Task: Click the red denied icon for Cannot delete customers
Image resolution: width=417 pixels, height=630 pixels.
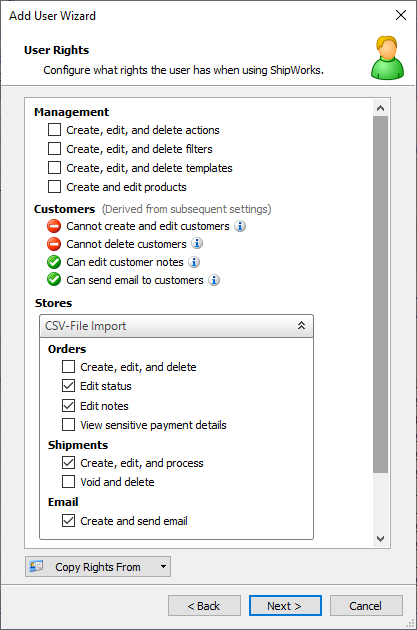Action: 54,244
